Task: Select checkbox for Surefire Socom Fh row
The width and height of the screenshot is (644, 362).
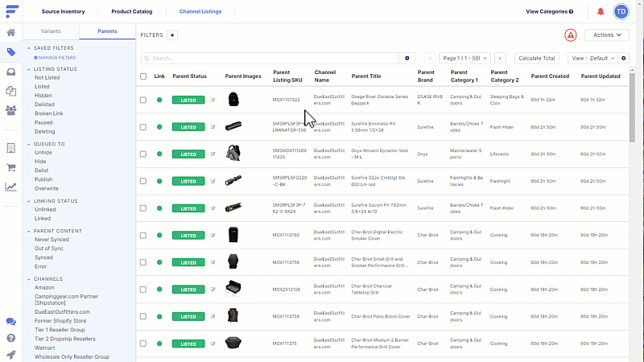Action: tap(143, 208)
